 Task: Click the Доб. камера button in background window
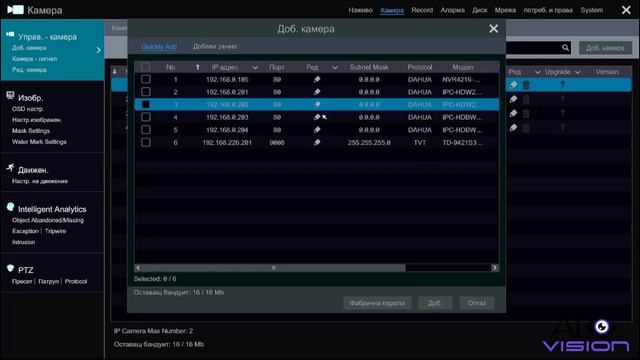pyautogui.click(x=605, y=48)
